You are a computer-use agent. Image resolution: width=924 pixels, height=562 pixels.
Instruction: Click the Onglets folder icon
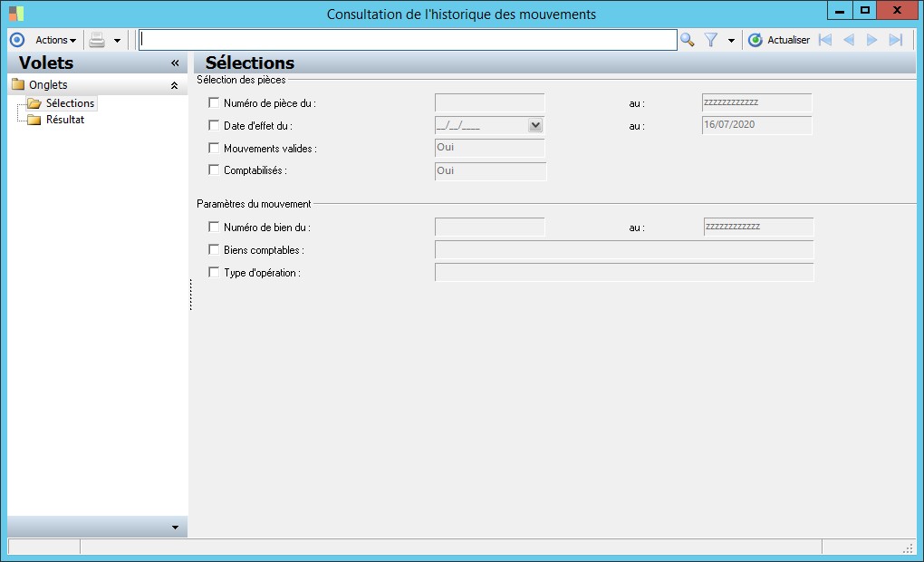click(18, 84)
